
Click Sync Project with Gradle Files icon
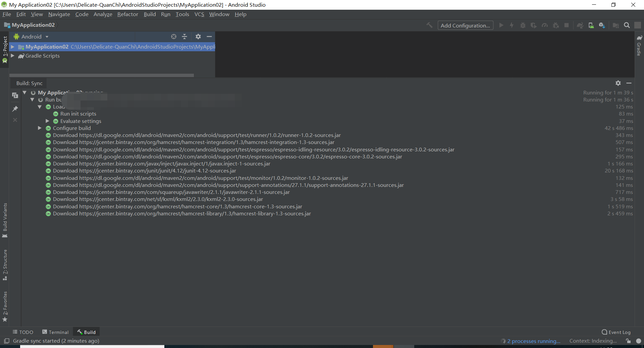coord(580,25)
